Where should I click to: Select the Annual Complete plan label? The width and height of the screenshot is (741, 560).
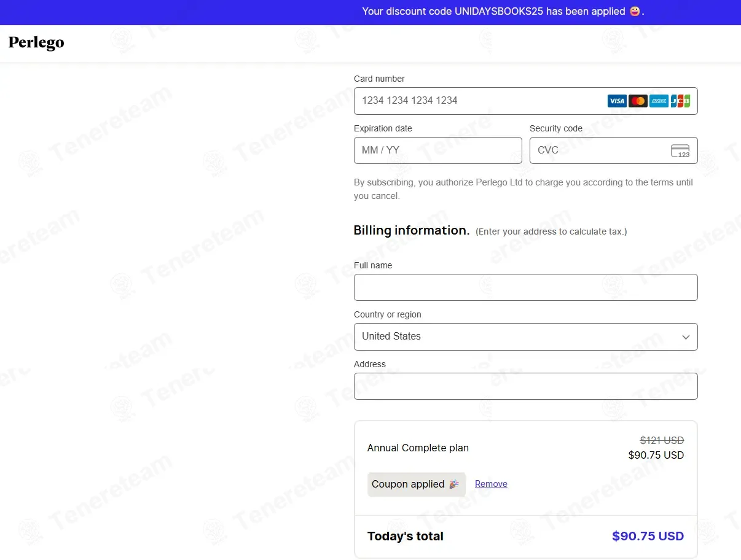418,448
